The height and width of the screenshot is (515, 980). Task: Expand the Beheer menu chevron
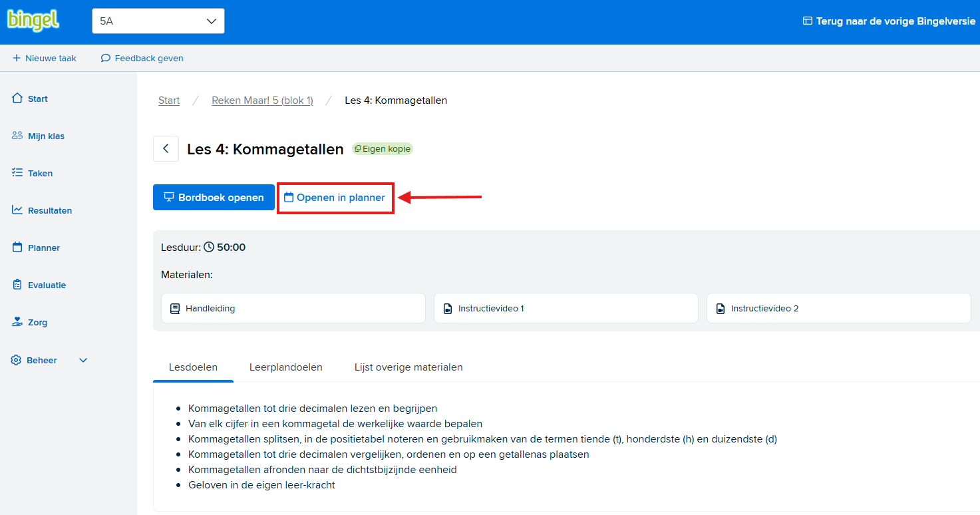tap(83, 361)
